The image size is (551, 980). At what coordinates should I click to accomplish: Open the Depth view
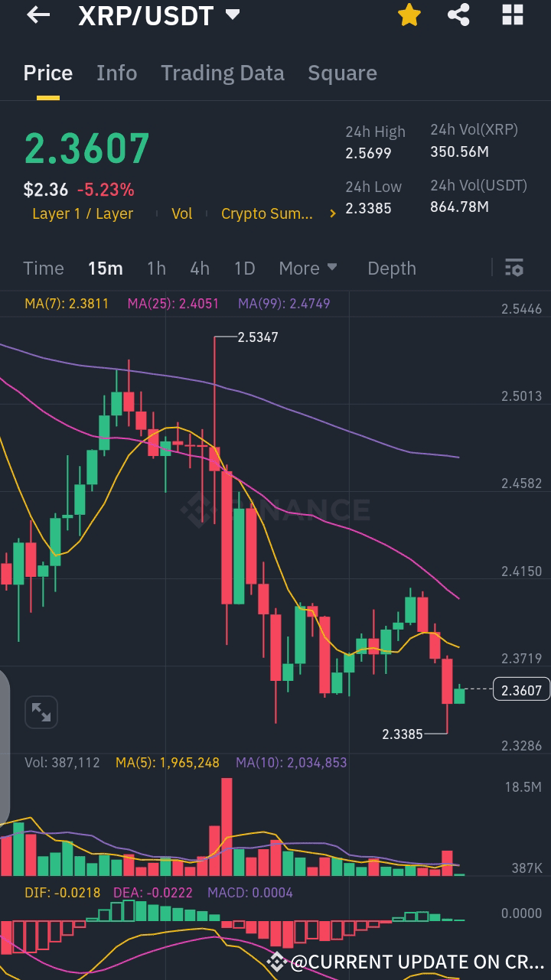pyautogui.click(x=391, y=269)
